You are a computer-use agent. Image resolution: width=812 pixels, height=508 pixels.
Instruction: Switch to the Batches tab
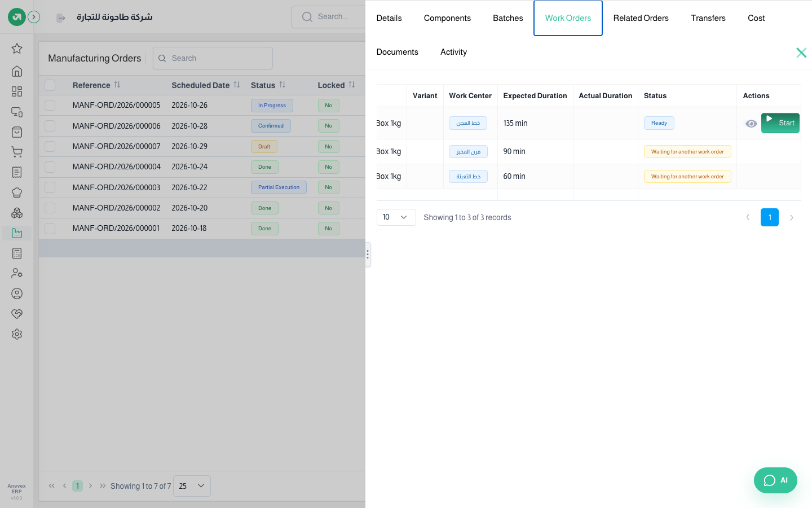coord(508,18)
